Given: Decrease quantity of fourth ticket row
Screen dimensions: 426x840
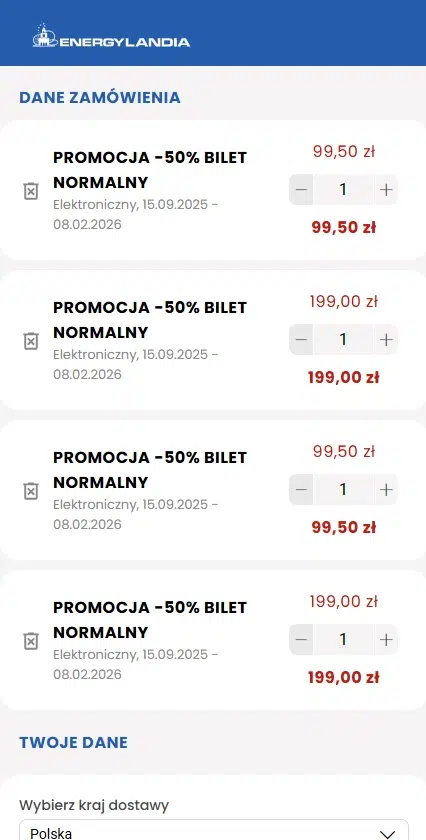Looking at the screenshot, I should point(301,640).
